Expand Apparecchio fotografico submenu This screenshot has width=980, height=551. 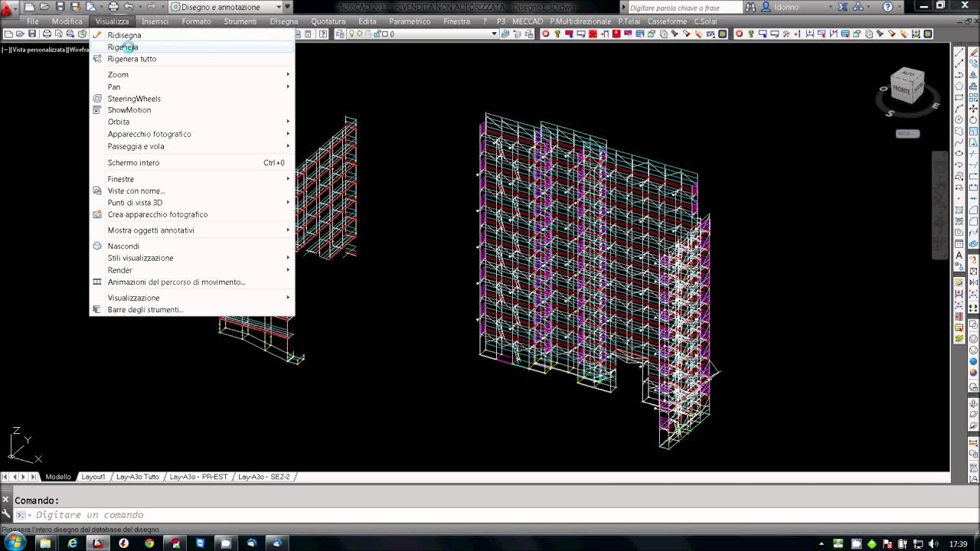point(191,134)
